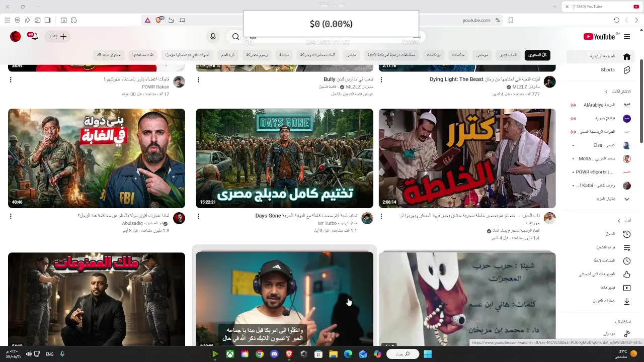Viewport: 644px width, 362px height.
Task: Expand the Subscriptions section header
Action: click(618, 92)
